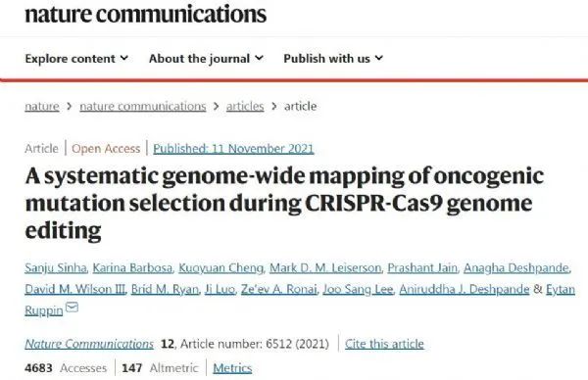
Task: Select author Eytan Ruppin
Action: coord(561,289)
